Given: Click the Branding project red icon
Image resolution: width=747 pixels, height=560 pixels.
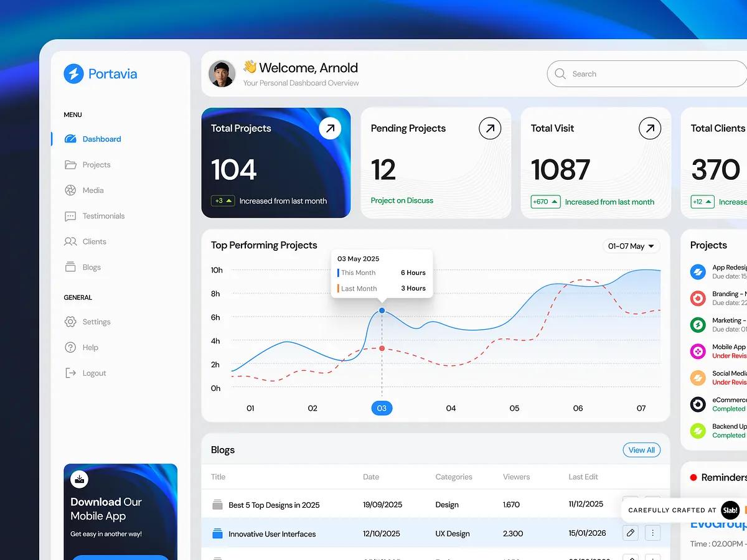Looking at the screenshot, I should (698, 298).
